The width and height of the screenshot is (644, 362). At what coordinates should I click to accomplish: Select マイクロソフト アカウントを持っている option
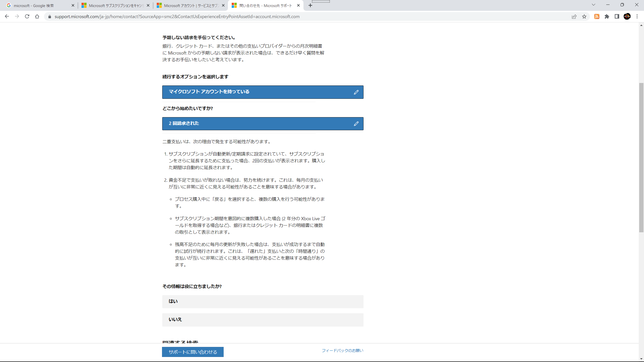(x=263, y=92)
